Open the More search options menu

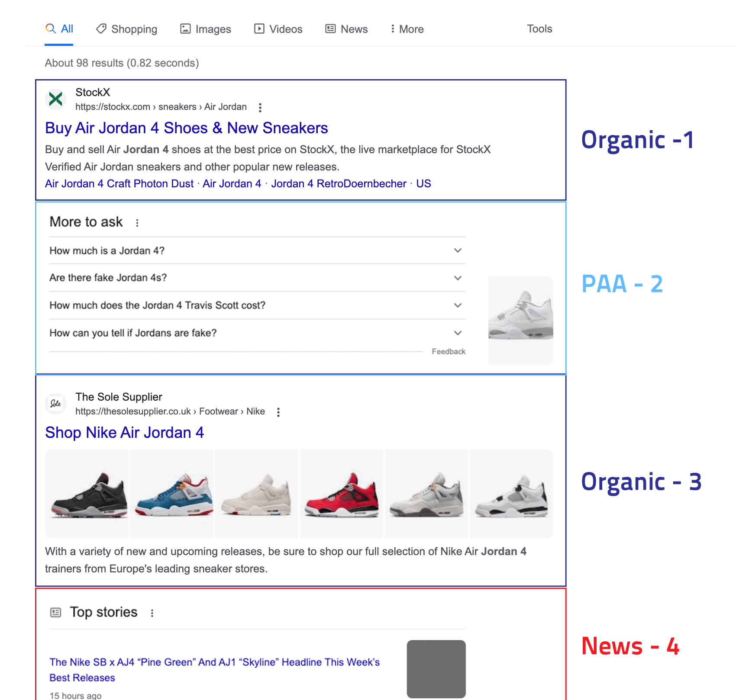point(407,29)
